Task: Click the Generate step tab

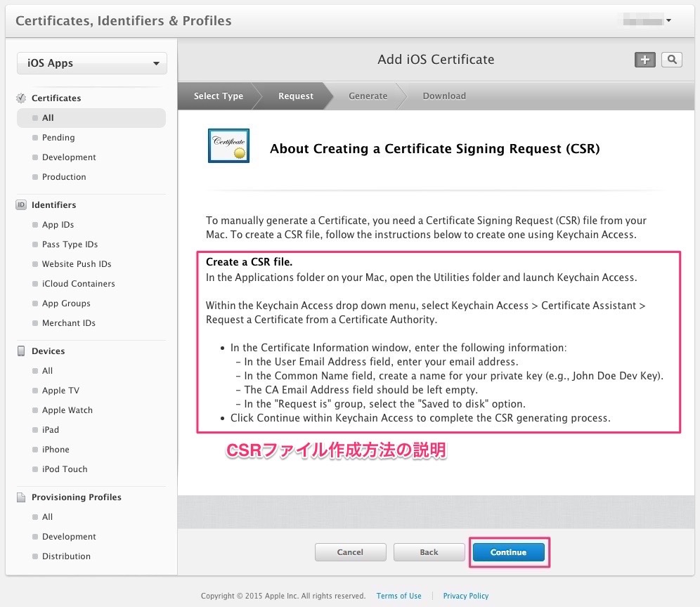Action: tap(368, 96)
